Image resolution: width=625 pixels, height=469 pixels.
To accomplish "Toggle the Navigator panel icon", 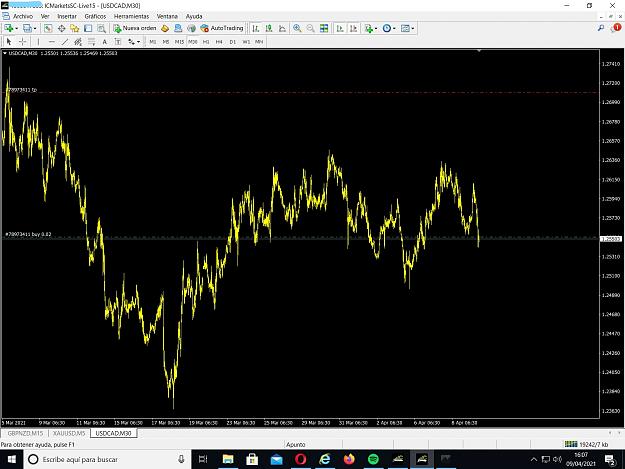I will 75,28.
